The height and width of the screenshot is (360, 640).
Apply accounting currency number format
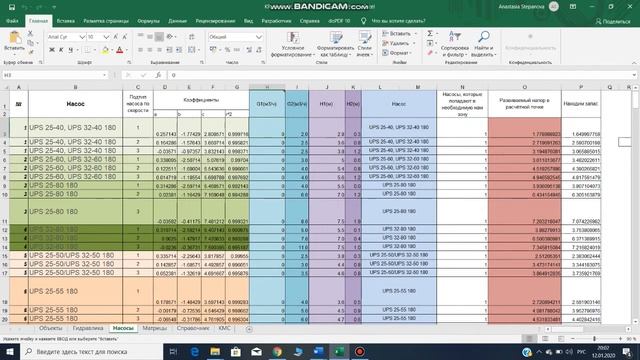click(214, 50)
